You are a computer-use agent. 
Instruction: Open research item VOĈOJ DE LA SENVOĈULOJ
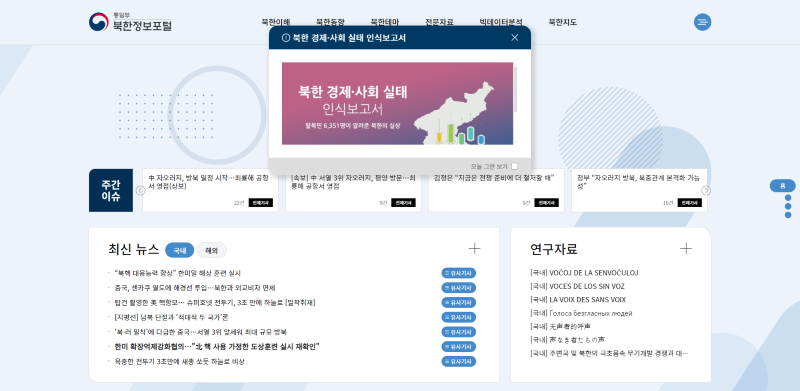[x=584, y=273]
